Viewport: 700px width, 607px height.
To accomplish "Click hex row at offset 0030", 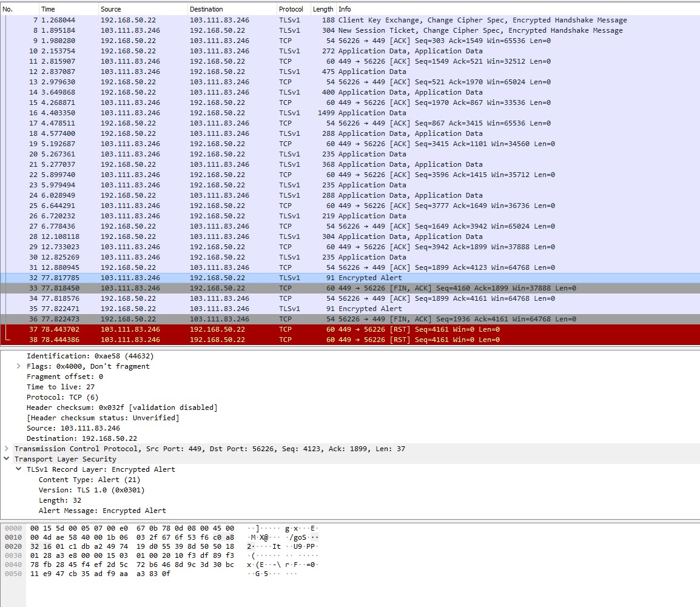I will [132, 554].
